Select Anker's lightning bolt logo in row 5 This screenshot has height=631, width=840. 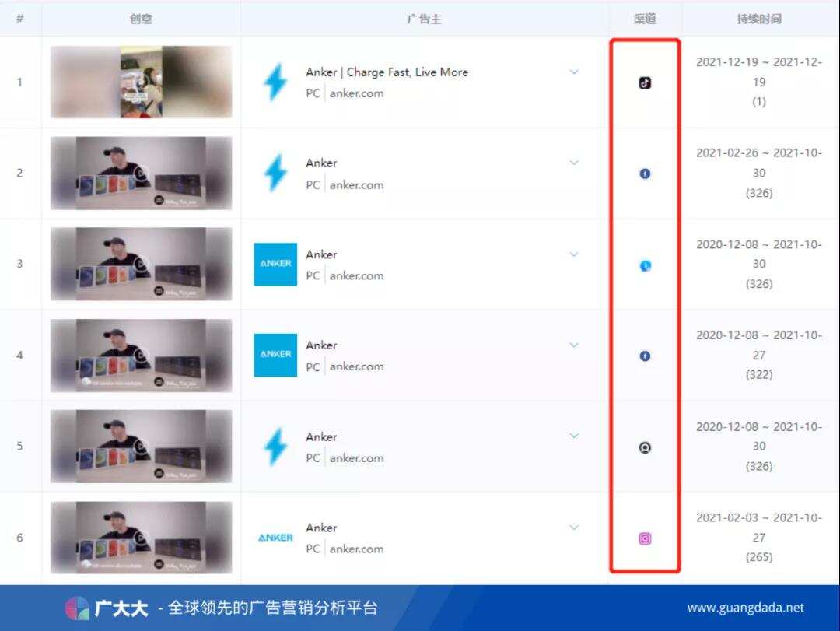275,447
